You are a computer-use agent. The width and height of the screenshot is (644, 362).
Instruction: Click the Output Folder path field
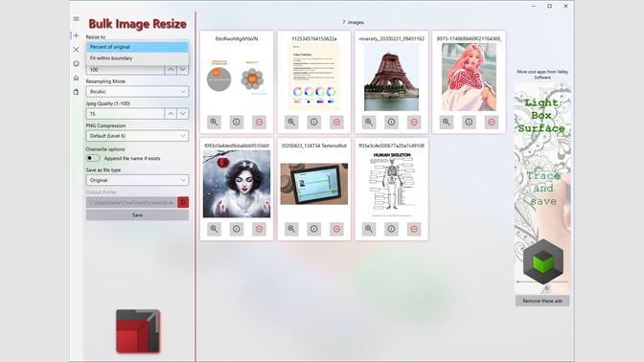131,202
